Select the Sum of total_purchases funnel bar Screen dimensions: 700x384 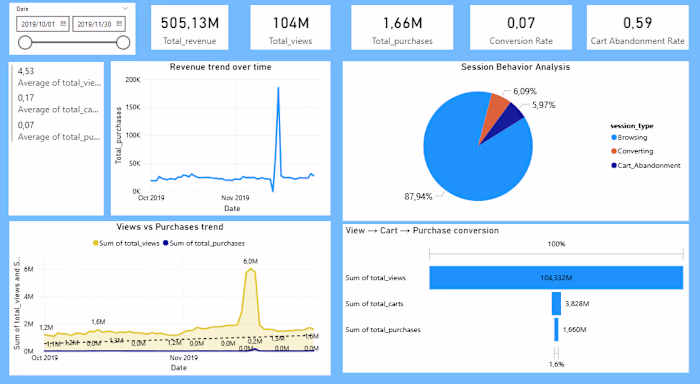(x=556, y=330)
